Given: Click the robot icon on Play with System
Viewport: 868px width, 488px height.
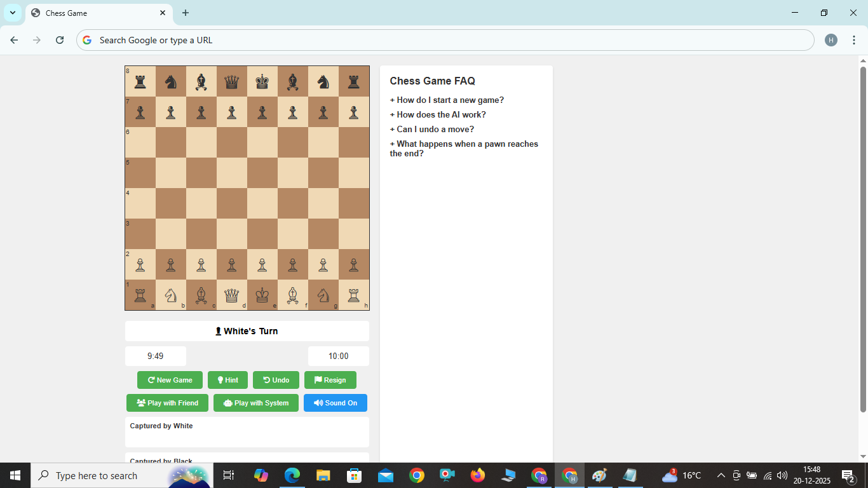Looking at the screenshot, I should point(228,402).
